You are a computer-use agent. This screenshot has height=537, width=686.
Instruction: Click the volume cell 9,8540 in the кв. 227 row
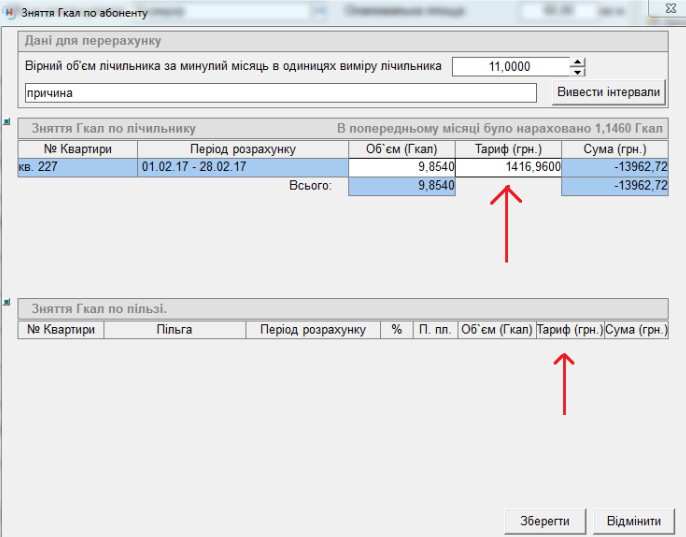click(x=401, y=167)
